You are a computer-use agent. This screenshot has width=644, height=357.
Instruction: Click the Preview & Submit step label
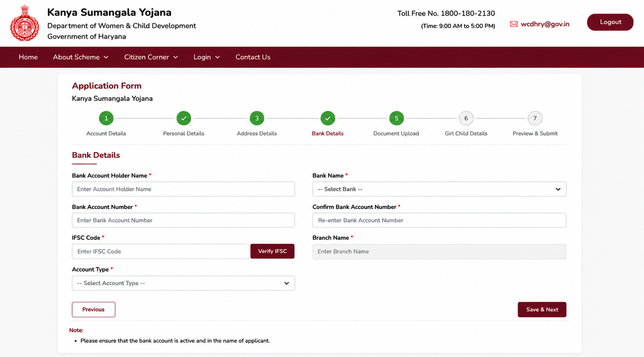[x=535, y=133]
